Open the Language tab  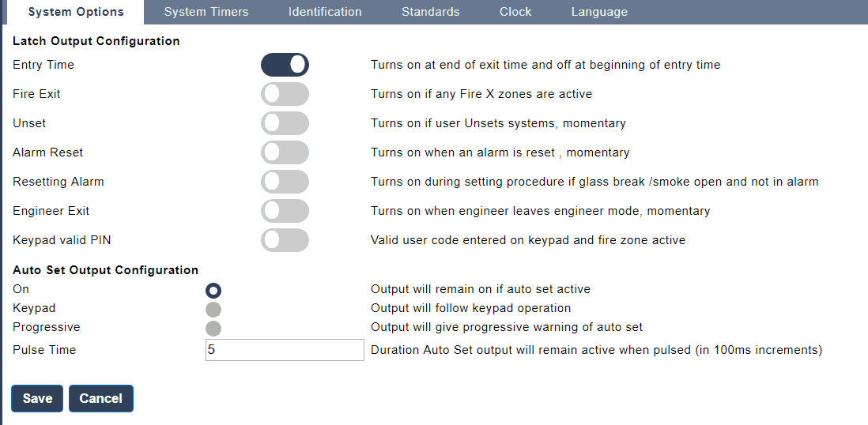[x=599, y=12]
